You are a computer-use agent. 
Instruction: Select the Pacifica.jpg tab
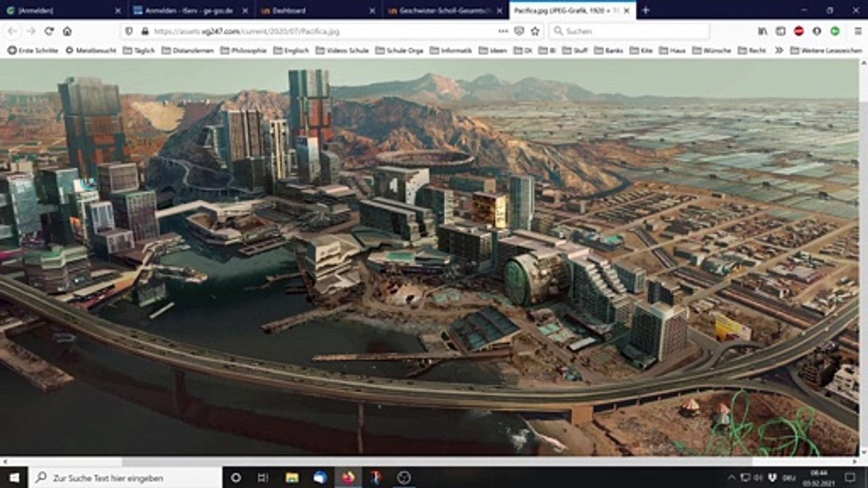click(x=572, y=11)
